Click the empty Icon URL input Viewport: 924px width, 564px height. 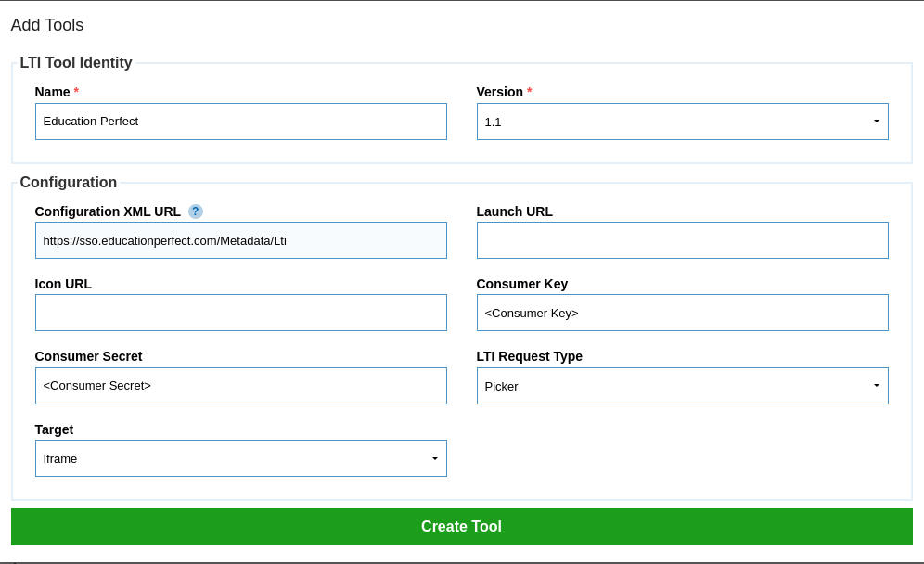tap(241, 313)
